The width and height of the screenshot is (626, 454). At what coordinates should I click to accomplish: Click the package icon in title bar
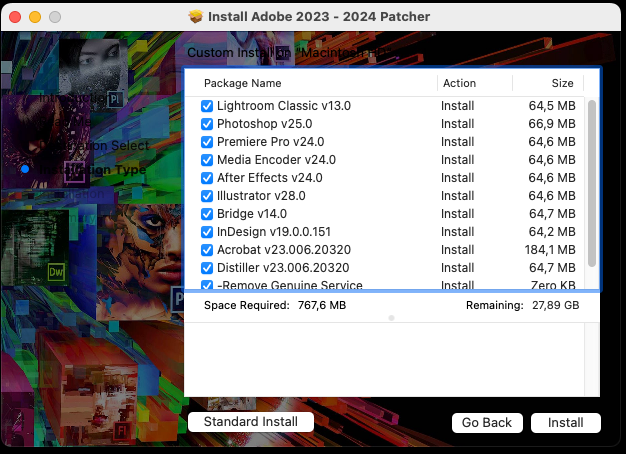[x=196, y=18]
